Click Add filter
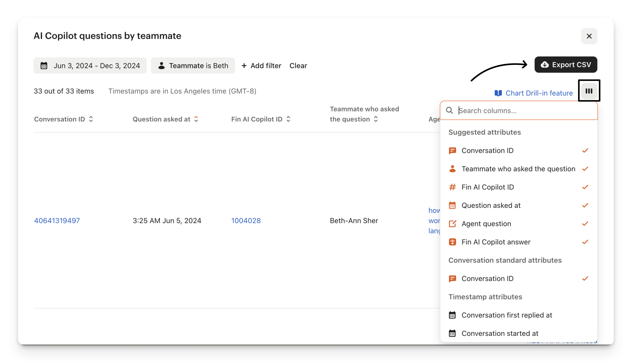 tap(261, 66)
